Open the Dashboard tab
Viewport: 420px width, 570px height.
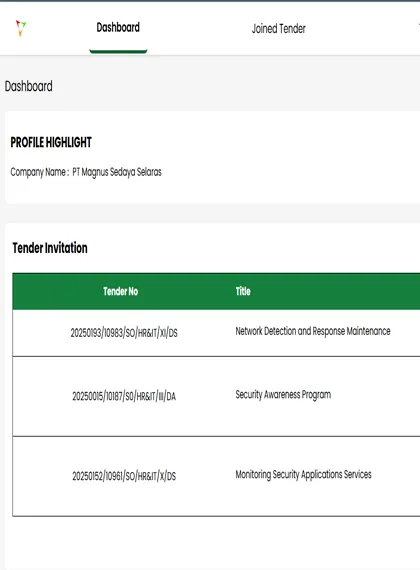[x=118, y=27]
